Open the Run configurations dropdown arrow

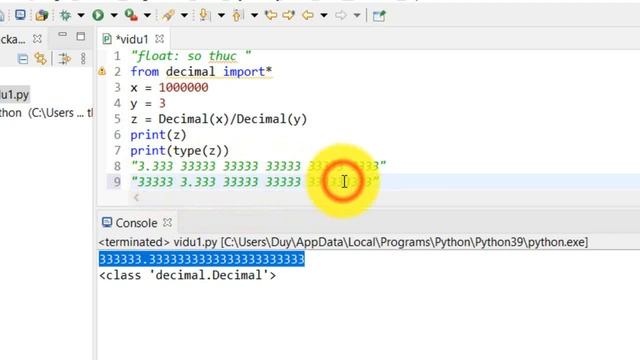tap(114, 16)
